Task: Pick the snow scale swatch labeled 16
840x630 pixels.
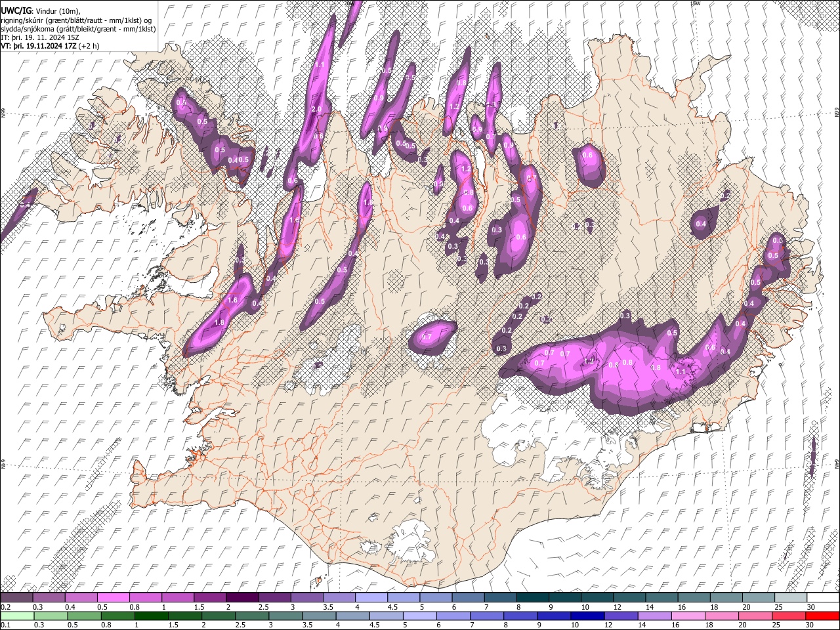Action: pos(694,597)
